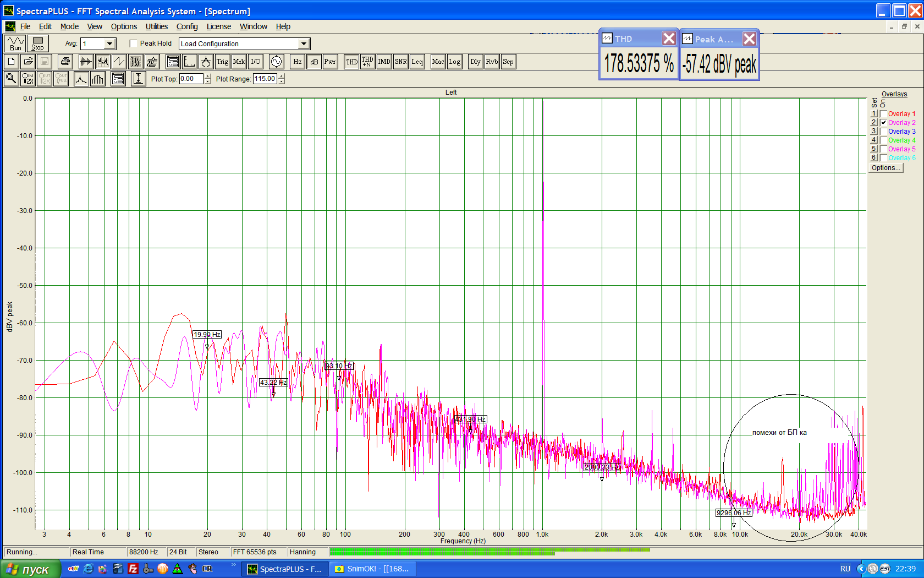
Task: Open the File menu
Action: (x=25, y=26)
